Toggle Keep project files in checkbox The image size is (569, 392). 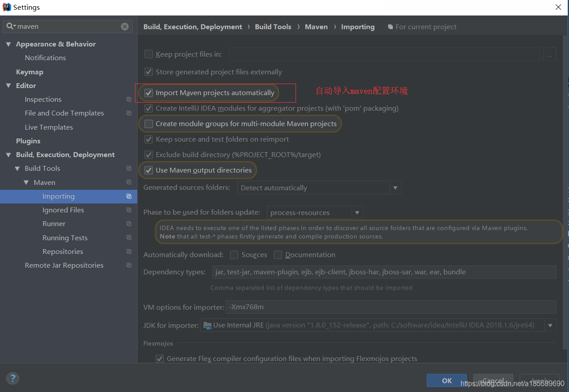coord(149,54)
